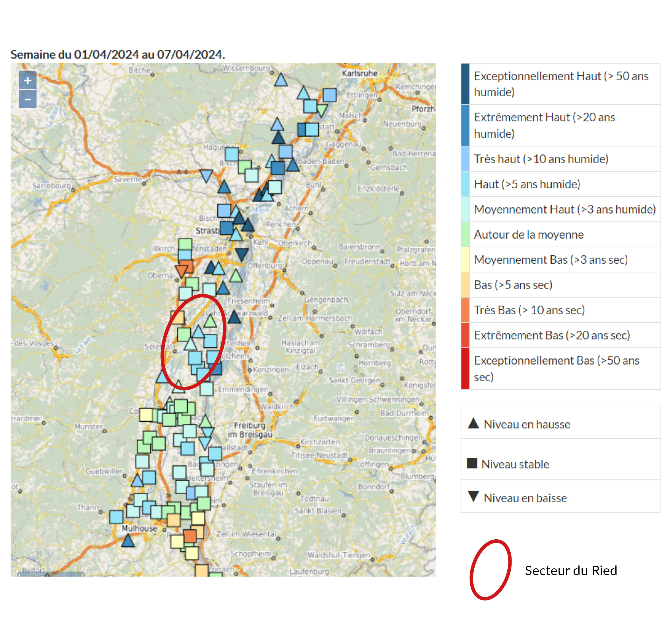Click the map zoom out minus button
The image size is (672, 638).
[x=28, y=99]
